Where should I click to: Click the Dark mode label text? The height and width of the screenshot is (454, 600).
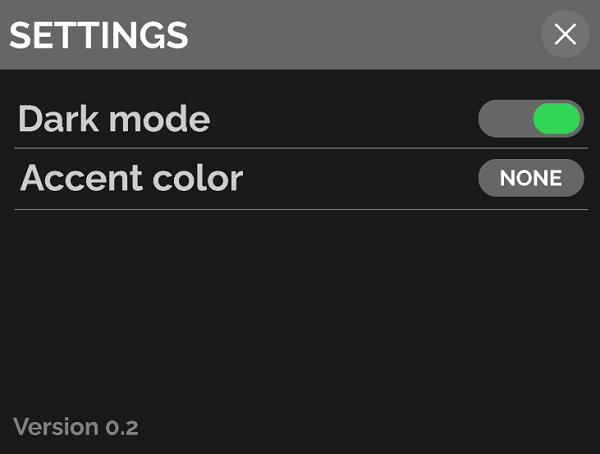pyautogui.click(x=114, y=119)
